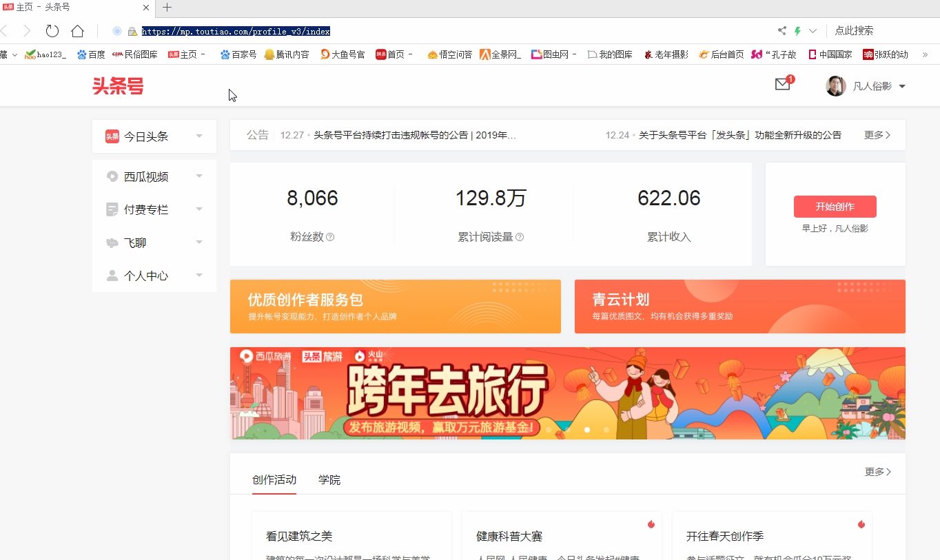Click the 头条号 logo icon
The image size is (940, 560).
[x=117, y=87]
